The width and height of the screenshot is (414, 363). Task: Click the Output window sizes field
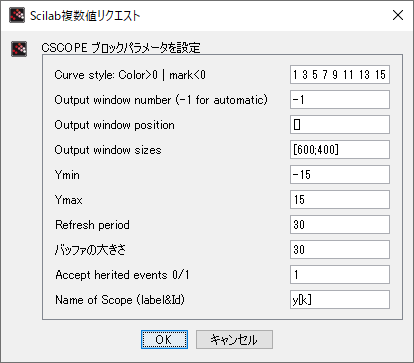point(340,150)
